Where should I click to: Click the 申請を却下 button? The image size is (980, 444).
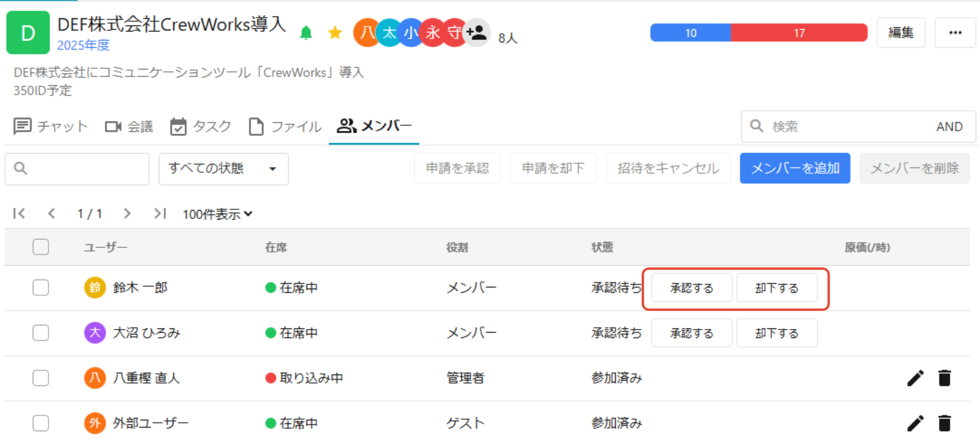[553, 168]
